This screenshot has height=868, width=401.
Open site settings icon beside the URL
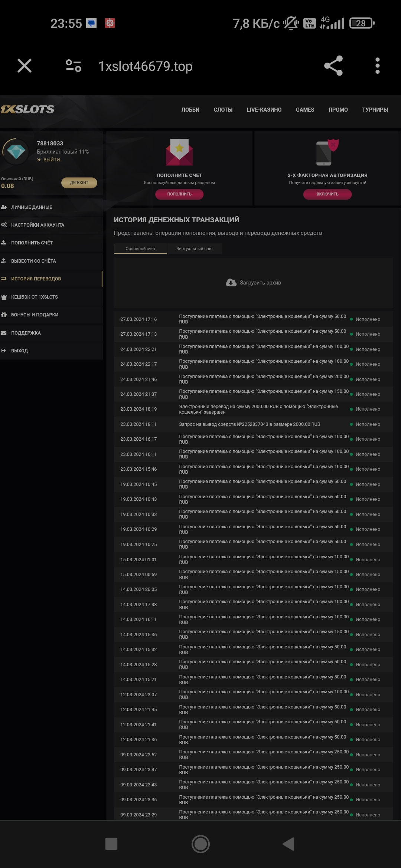click(x=74, y=66)
